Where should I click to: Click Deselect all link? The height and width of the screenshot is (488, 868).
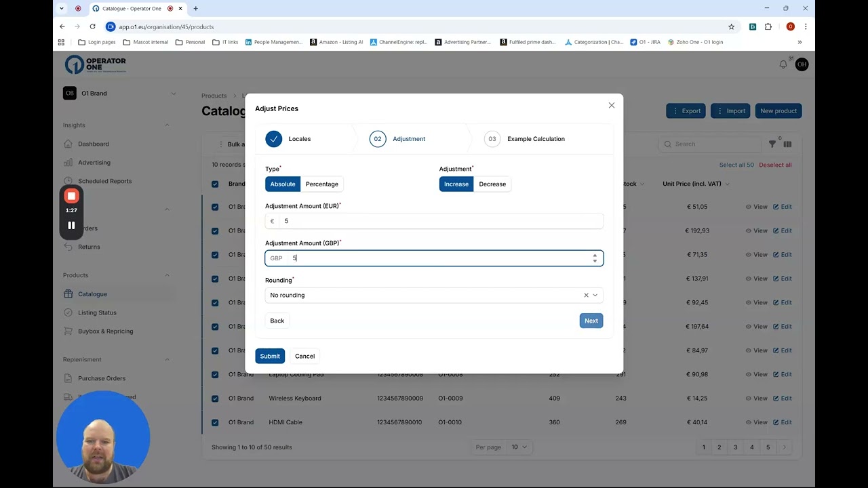tap(775, 165)
